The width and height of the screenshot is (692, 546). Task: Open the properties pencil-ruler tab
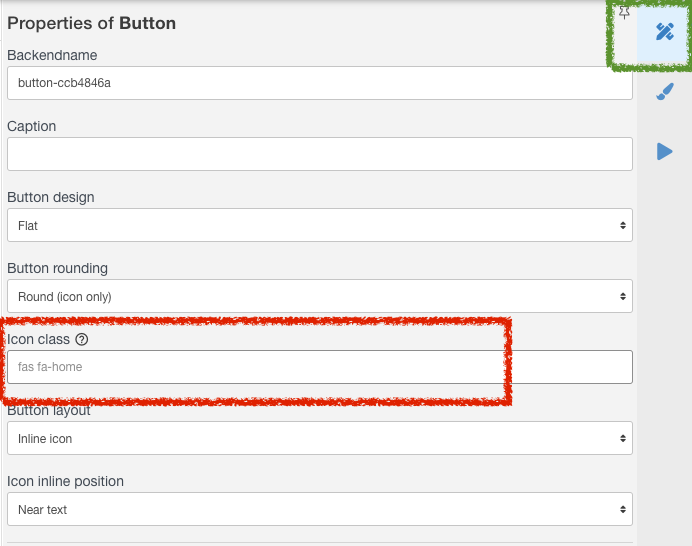664,32
